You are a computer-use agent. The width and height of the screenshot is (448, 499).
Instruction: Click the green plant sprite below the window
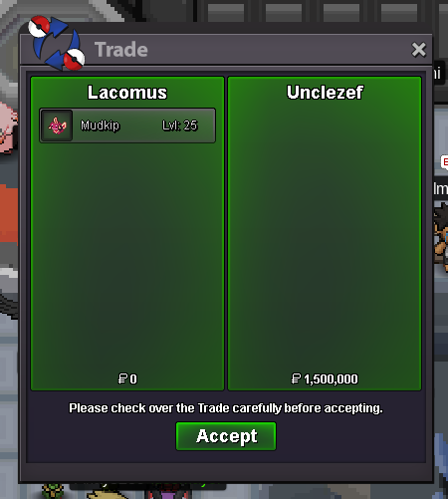(x=53, y=491)
